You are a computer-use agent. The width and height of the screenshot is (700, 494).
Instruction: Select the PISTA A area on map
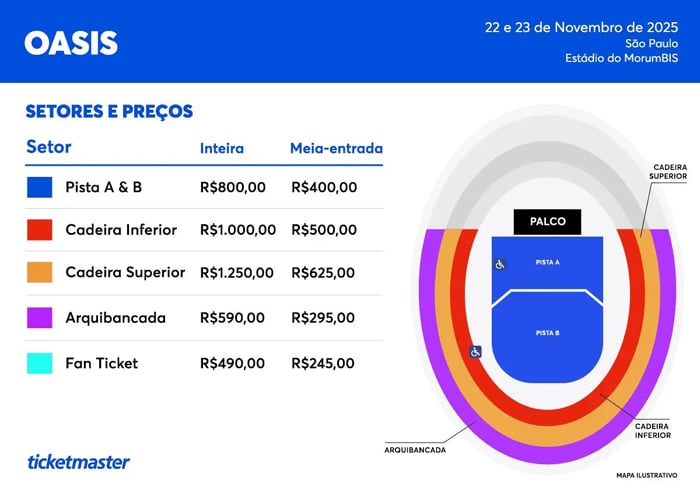click(548, 262)
